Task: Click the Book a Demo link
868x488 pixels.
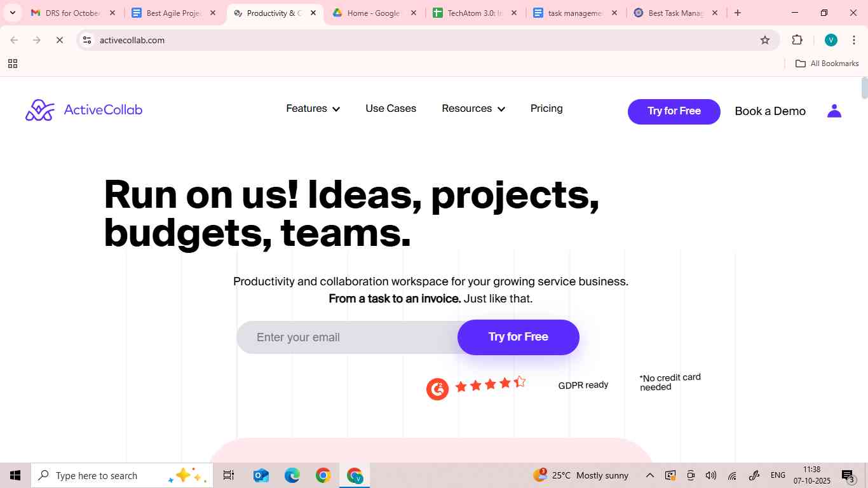Action: pyautogui.click(x=770, y=111)
